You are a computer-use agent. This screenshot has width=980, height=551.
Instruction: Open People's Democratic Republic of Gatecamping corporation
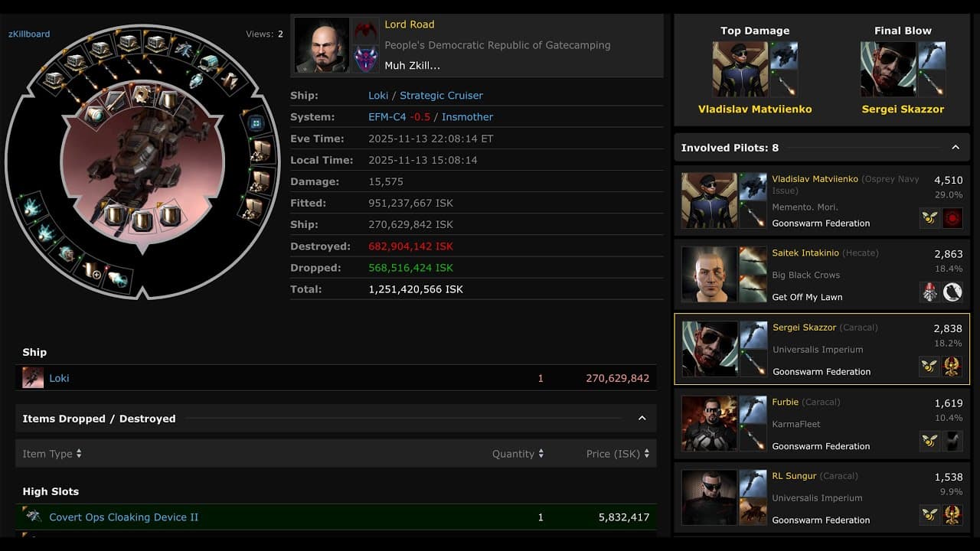coord(498,45)
